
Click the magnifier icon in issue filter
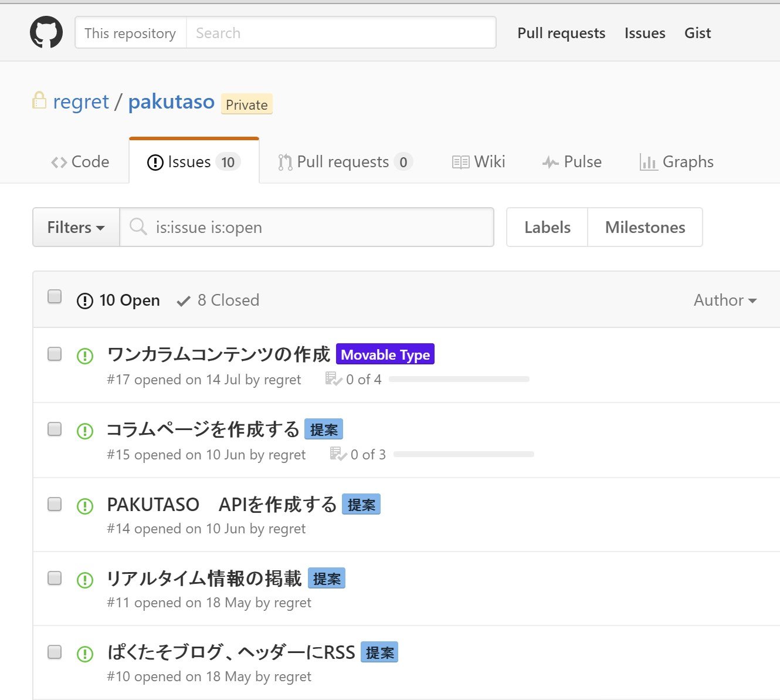click(138, 227)
